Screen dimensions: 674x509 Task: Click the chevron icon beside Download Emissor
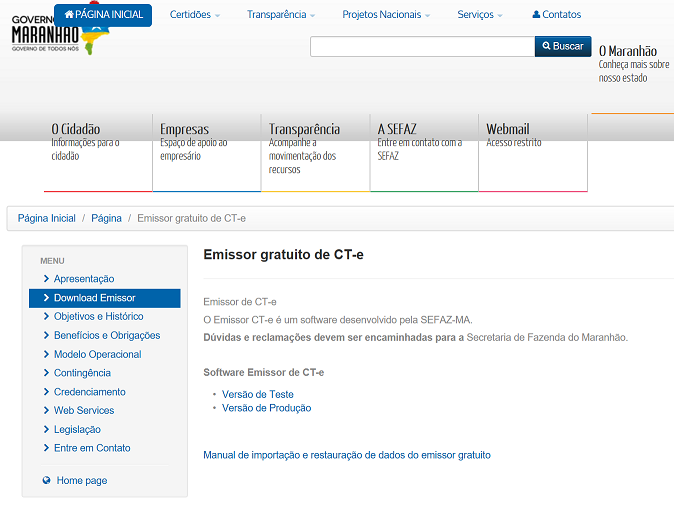46,297
